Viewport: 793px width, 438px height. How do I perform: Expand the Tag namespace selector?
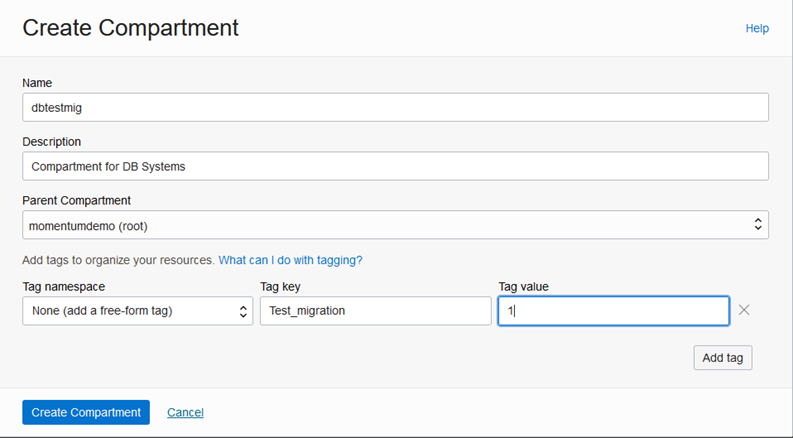(x=137, y=311)
